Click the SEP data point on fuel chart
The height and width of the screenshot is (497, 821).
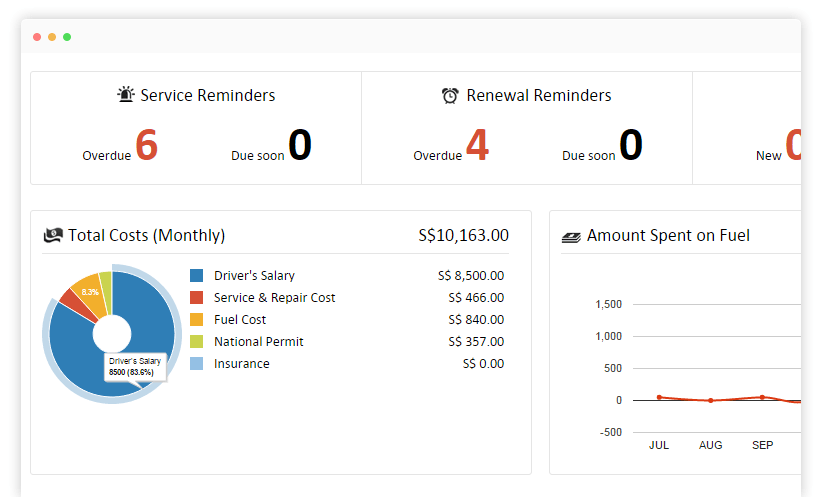click(x=762, y=397)
